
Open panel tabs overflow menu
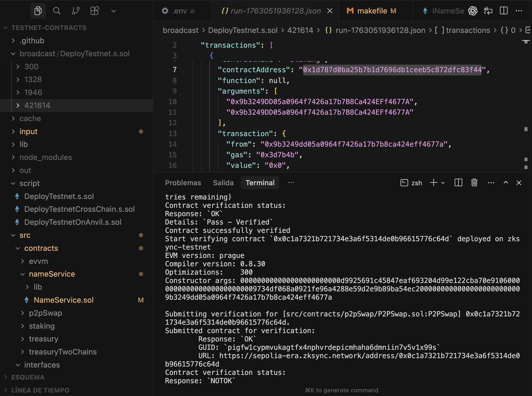click(291, 183)
